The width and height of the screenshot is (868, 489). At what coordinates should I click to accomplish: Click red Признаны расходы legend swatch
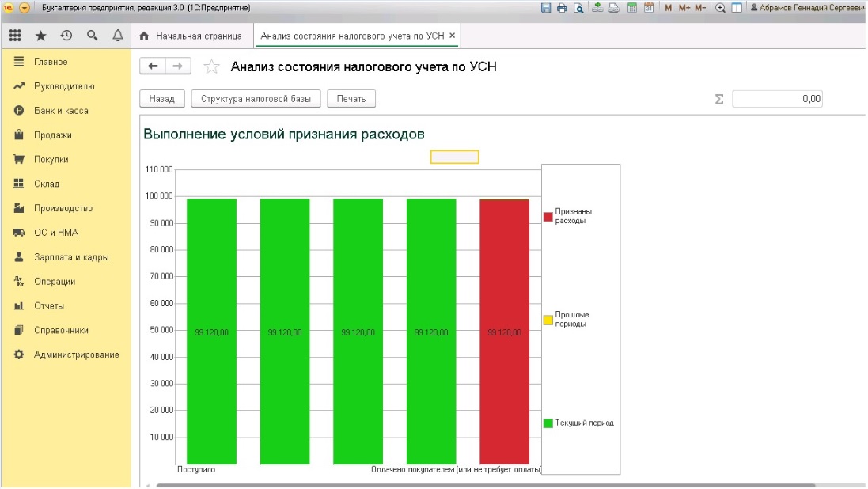tap(548, 217)
